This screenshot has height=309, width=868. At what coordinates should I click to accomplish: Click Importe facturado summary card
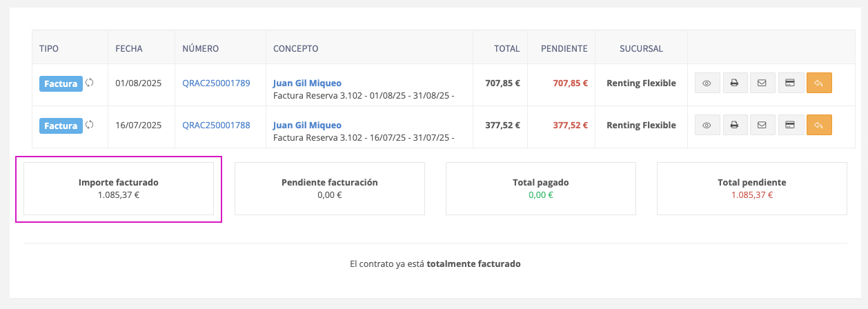[x=119, y=189]
